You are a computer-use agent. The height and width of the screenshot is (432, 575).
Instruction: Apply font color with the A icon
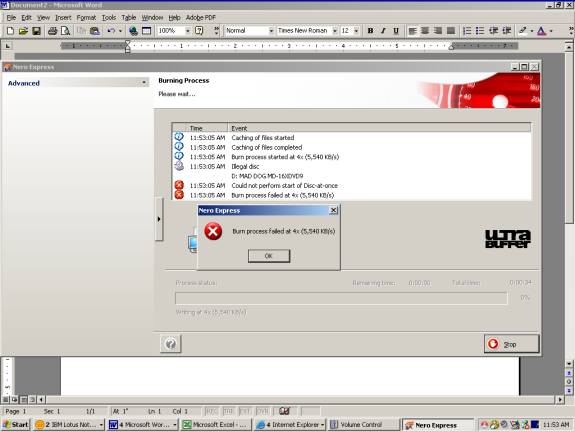[542, 31]
